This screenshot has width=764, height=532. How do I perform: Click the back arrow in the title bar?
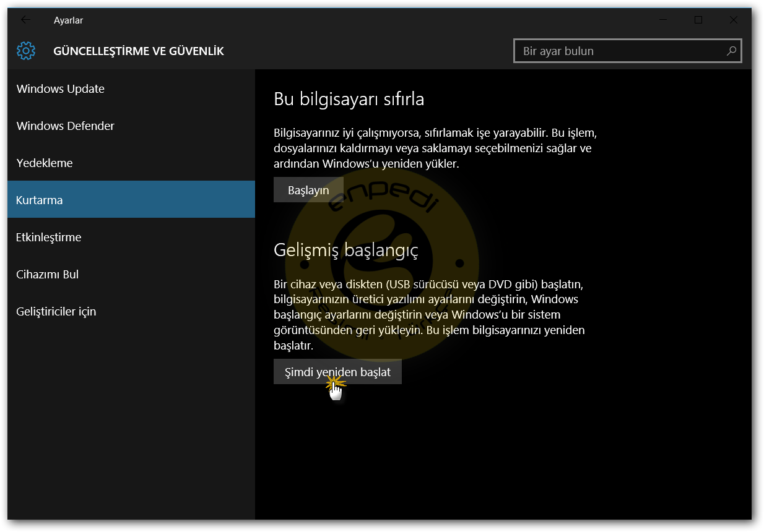point(25,20)
